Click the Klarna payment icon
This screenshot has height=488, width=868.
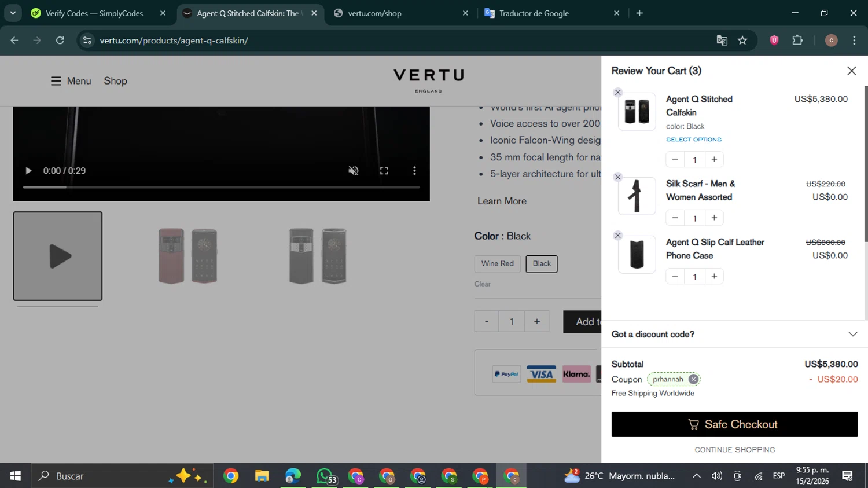tap(576, 374)
